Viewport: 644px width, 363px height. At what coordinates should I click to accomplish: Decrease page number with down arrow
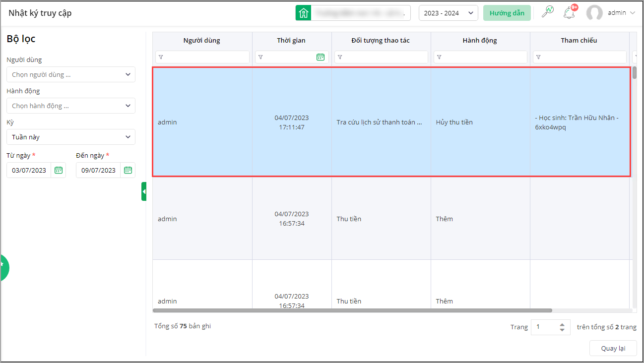[562, 330]
